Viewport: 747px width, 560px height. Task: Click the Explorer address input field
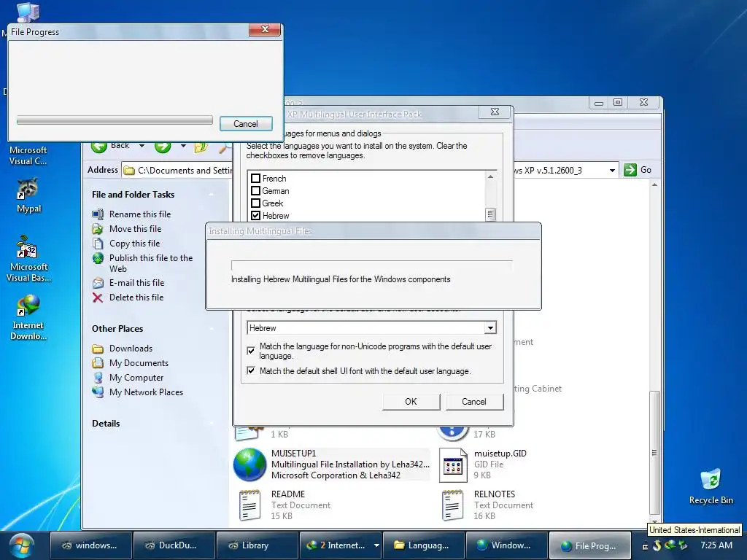point(370,170)
